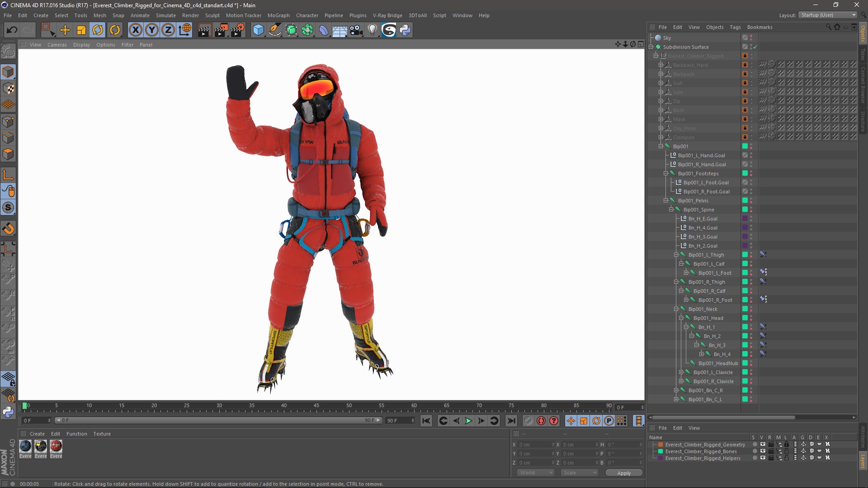Screen dimensions: 868x488
Task: Open the Python script icon in toolbar
Action: click(x=405, y=30)
